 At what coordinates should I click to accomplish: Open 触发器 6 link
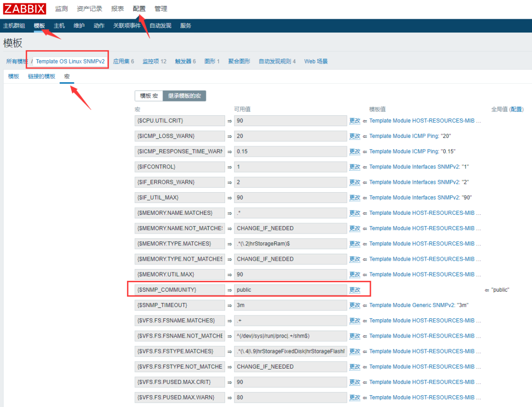[185, 62]
